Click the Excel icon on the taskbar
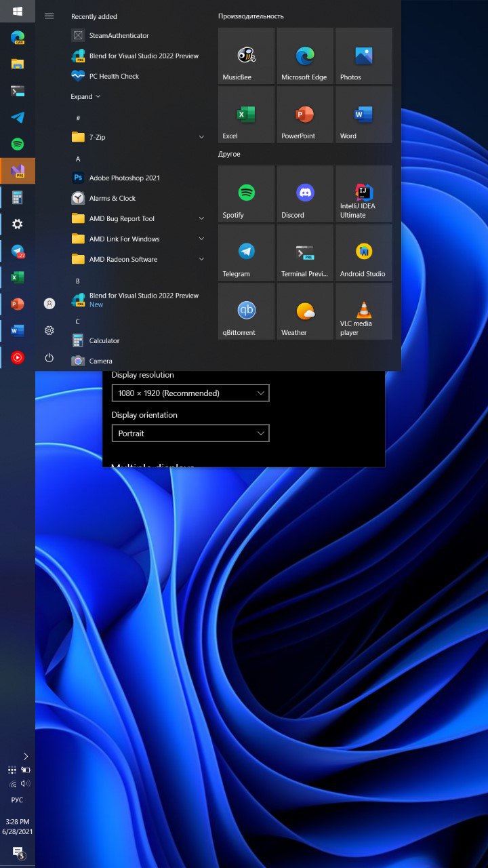The width and height of the screenshot is (488, 868). (18, 277)
